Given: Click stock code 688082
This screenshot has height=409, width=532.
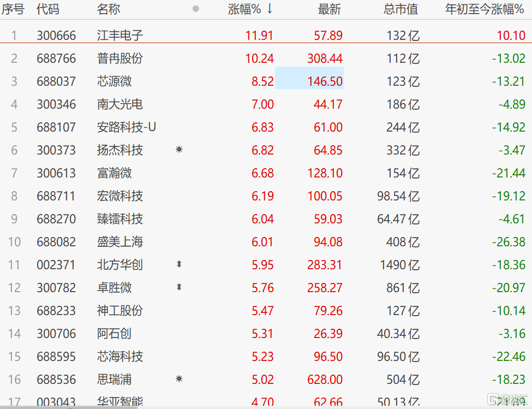Looking at the screenshot, I should [x=56, y=242].
